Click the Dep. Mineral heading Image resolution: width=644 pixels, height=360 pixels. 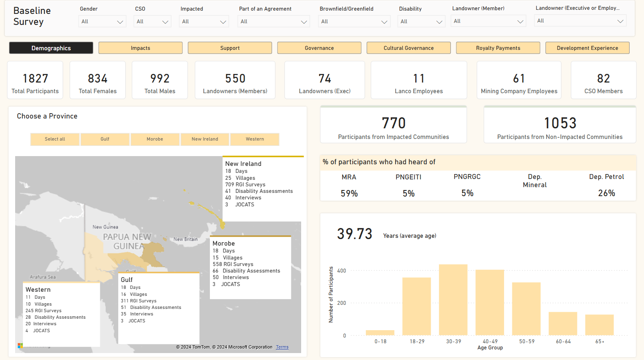(x=535, y=181)
